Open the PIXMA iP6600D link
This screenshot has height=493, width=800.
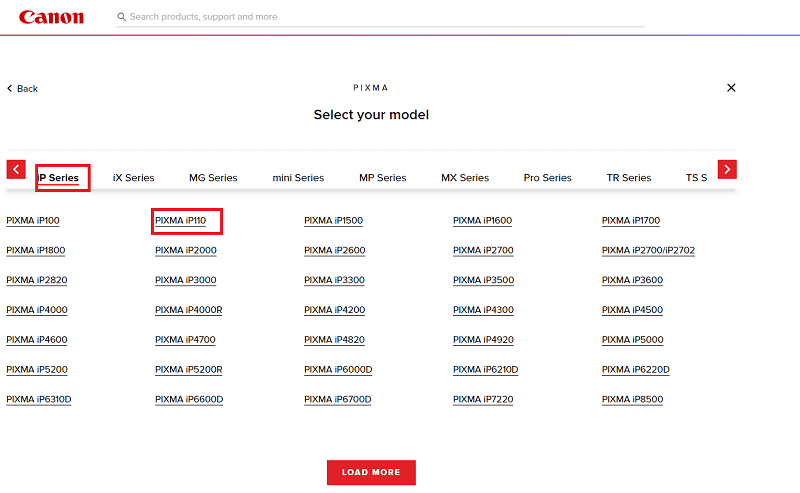click(189, 399)
